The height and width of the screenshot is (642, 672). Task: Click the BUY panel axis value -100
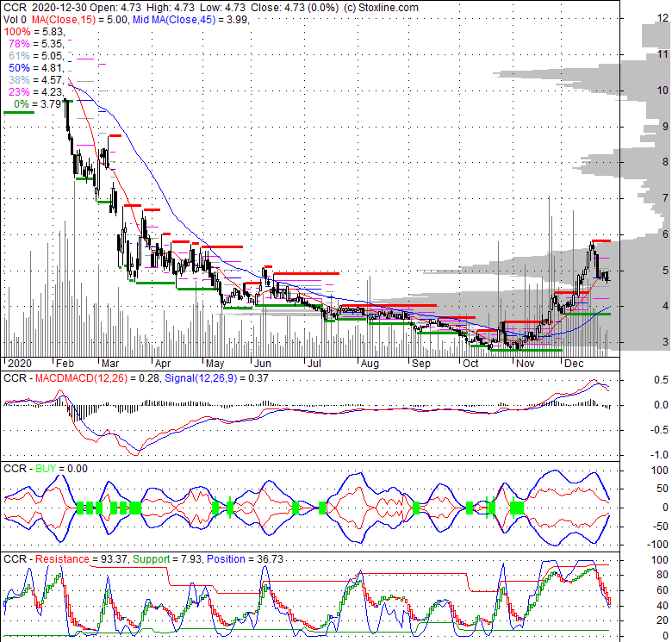point(659,545)
